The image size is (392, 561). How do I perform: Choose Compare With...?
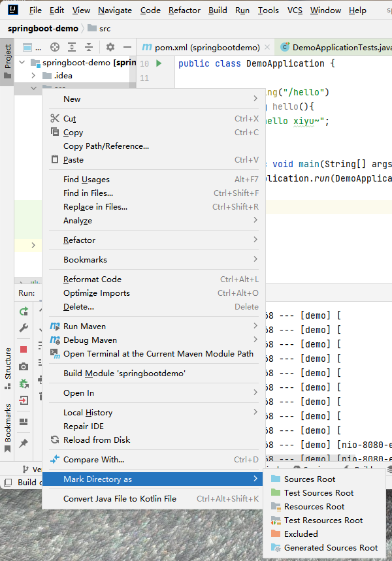coord(154,460)
